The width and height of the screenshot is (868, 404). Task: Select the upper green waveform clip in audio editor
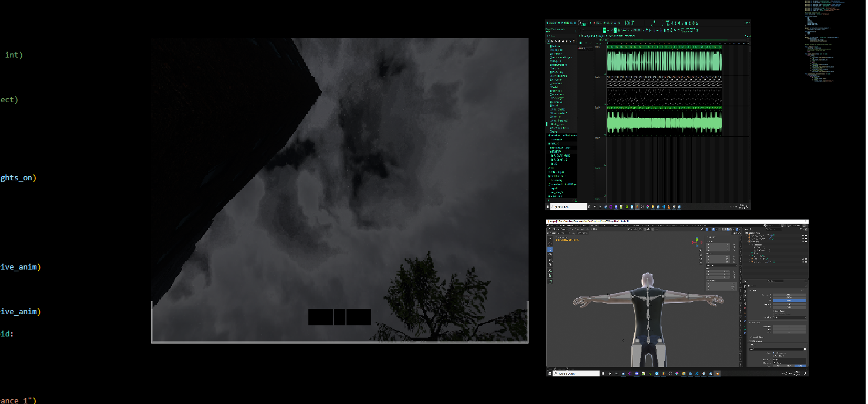pos(664,61)
